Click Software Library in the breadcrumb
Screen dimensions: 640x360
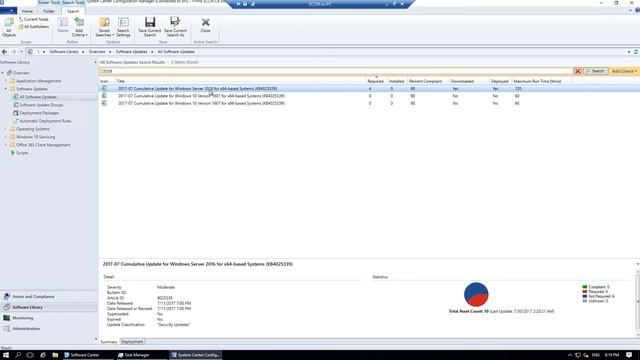coord(64,52)
